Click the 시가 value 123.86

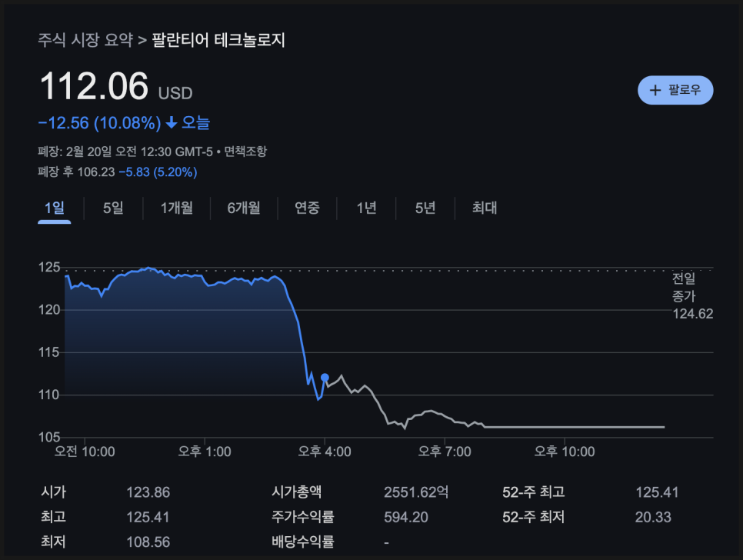pos(148,492)
